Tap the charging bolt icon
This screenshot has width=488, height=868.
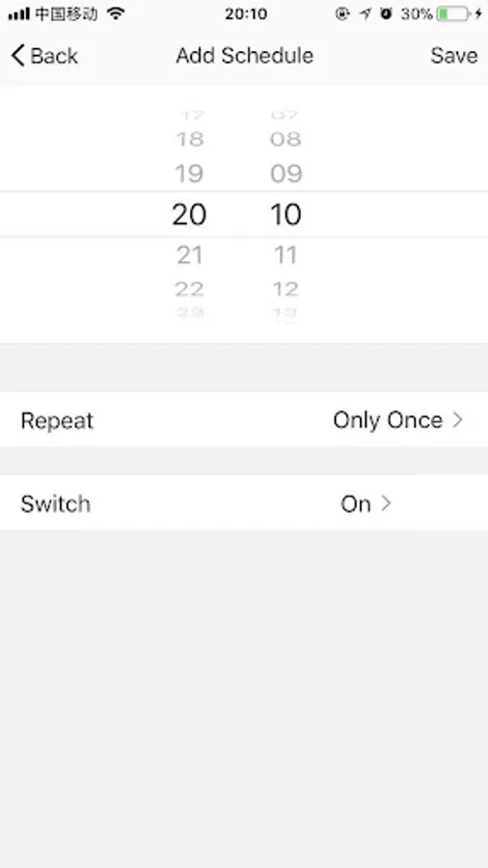pyautogui.click(x=478, y=14)
